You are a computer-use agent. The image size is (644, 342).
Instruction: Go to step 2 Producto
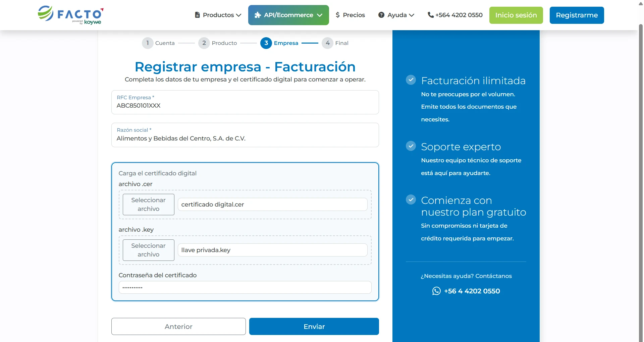coord(218,43)
